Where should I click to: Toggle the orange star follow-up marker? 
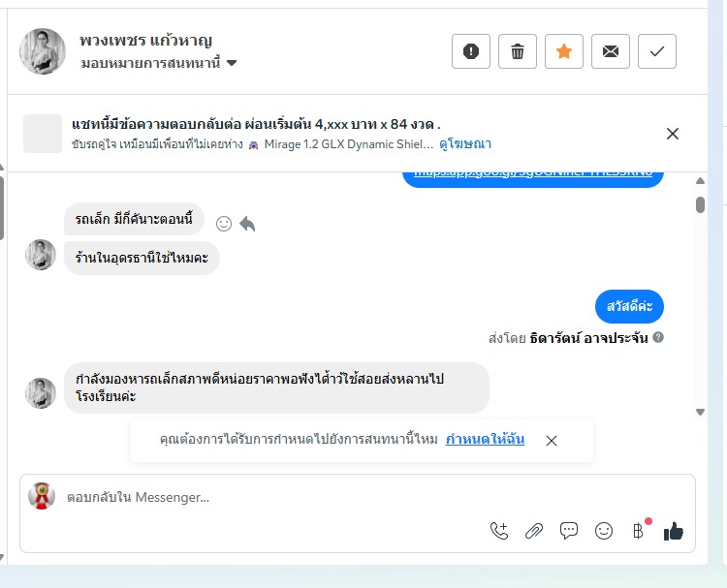coord(564,51)
